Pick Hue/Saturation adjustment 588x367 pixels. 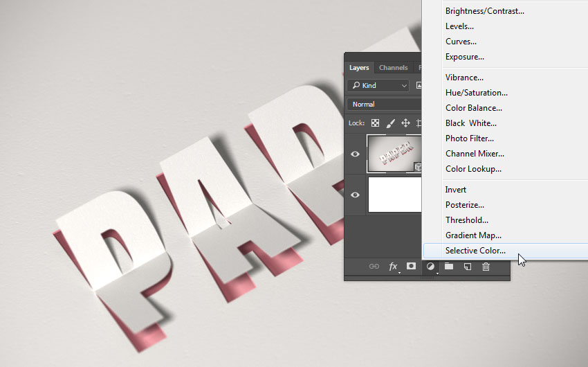pyautogui.click(x=476, y=93)
